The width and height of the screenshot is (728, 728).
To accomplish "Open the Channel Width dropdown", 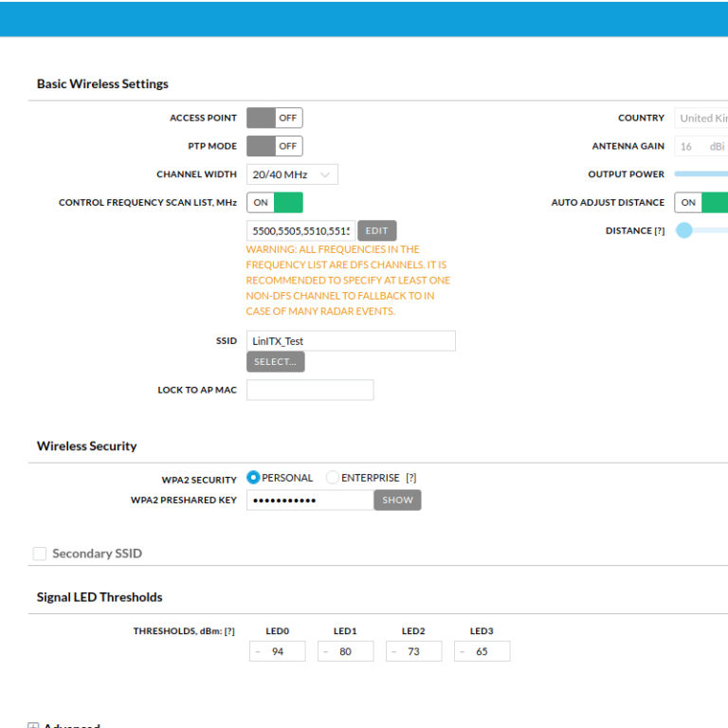I will 292,175.
